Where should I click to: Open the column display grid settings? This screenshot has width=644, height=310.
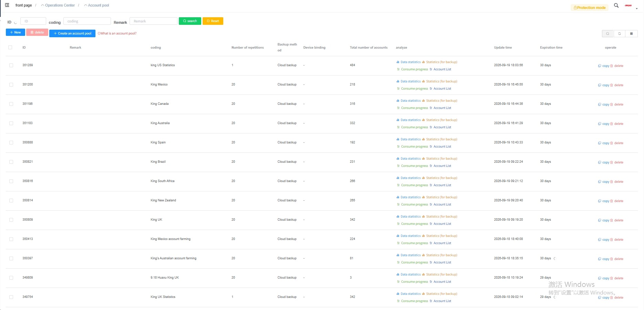631,34
